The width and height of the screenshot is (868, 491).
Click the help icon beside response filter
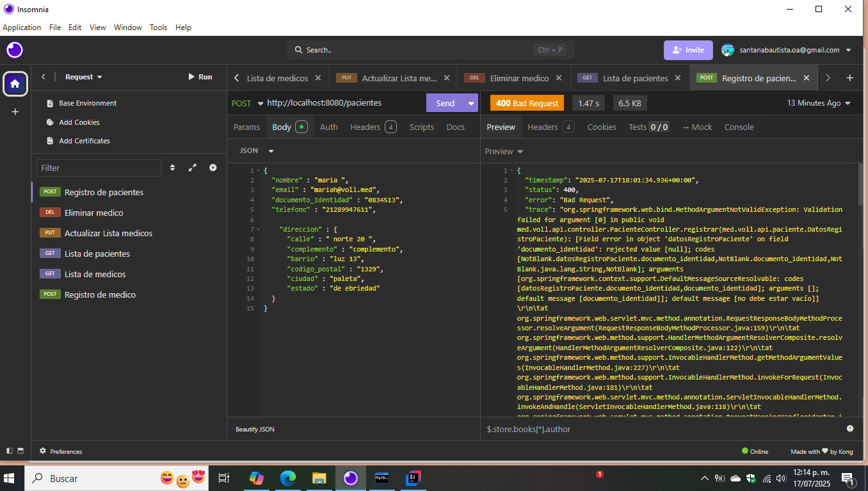[850, 429]
